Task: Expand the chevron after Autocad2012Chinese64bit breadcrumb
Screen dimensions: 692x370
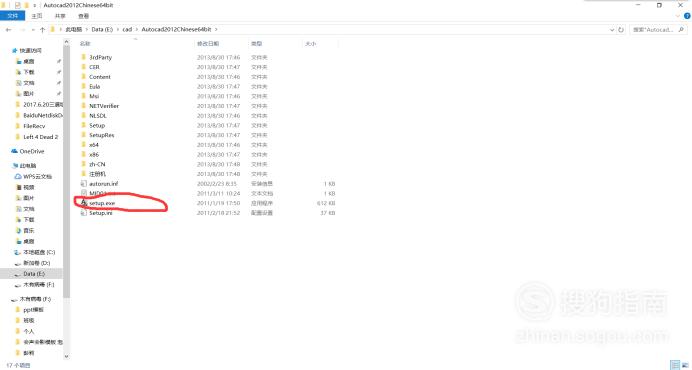Action: [x=216, y=30]
